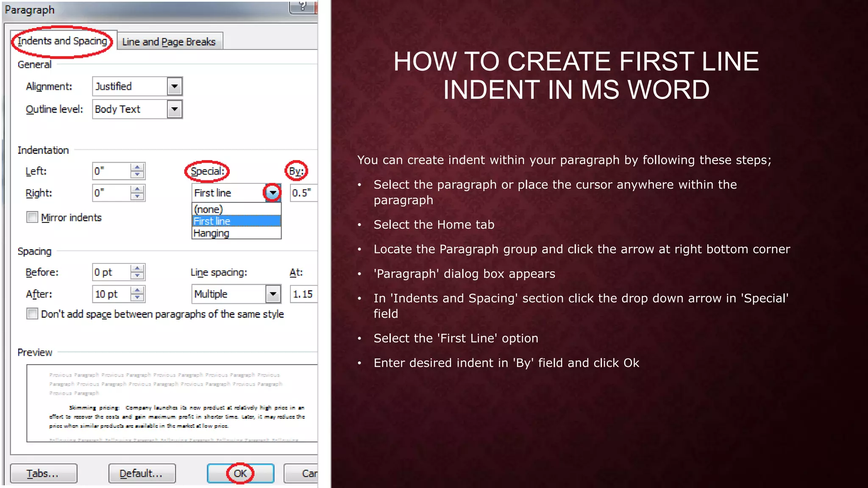868x488 pixels.
Task: Click the paragraph Preview pane
Action: click(x=172, y=403)
